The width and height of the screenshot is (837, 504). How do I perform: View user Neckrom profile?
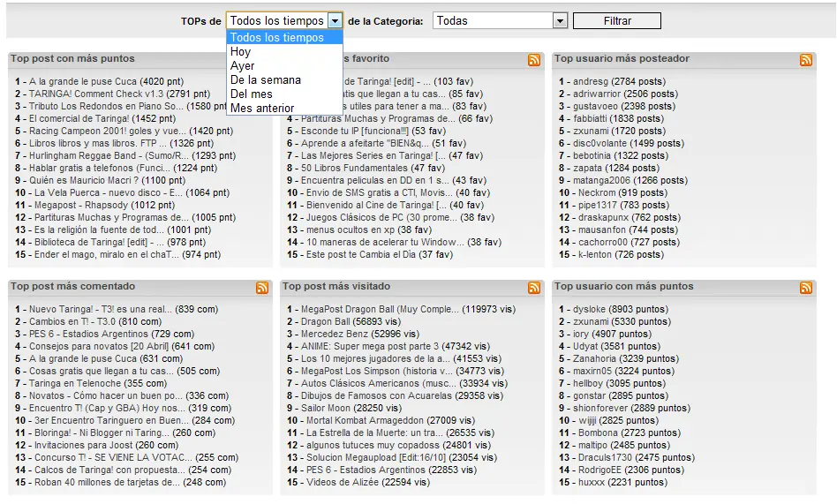point(597,192)
